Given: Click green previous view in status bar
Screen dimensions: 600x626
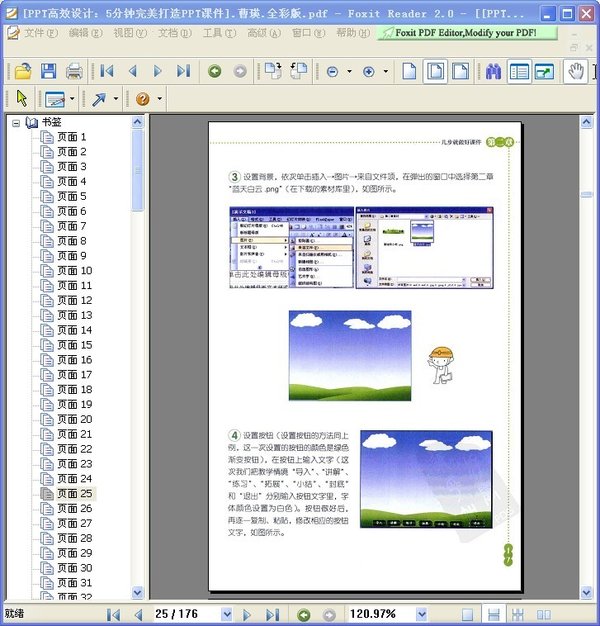Looking at the screenshot, I should coord(304,615).
